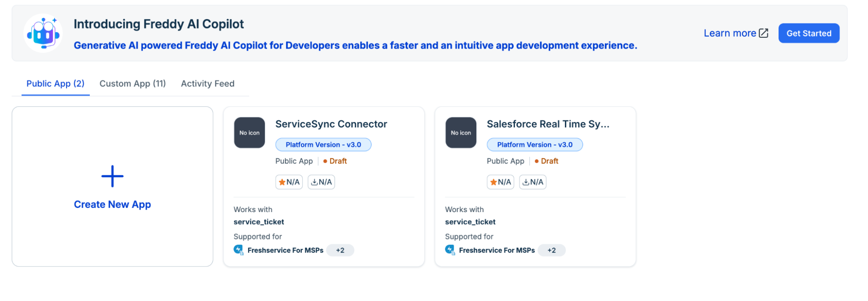Click Freshservice For MSPs on ServiceSync Connector card

tap(285, 250)
